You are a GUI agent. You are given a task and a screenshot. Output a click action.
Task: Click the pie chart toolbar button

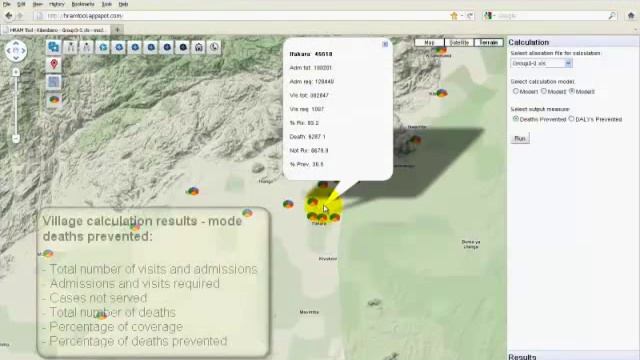click(54, 100)
